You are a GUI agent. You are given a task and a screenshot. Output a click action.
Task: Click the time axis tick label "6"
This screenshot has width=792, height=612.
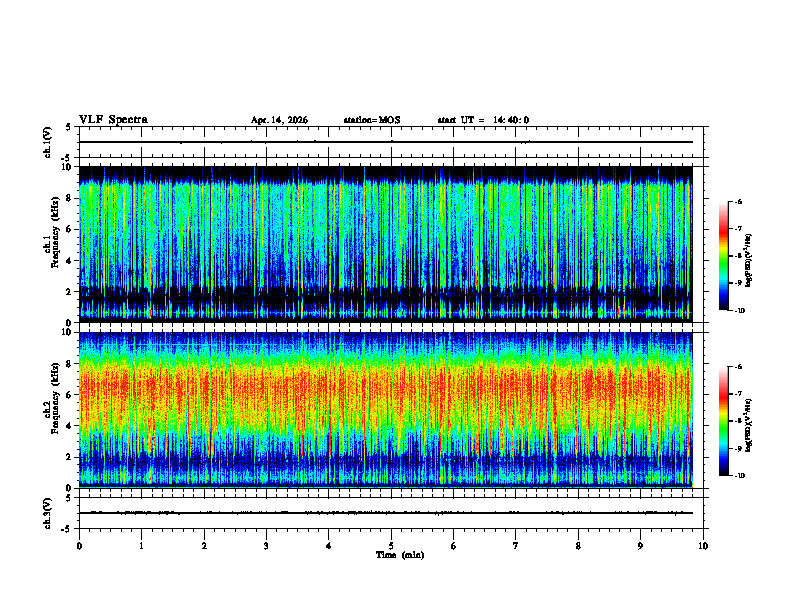click(x=454, y=546)
